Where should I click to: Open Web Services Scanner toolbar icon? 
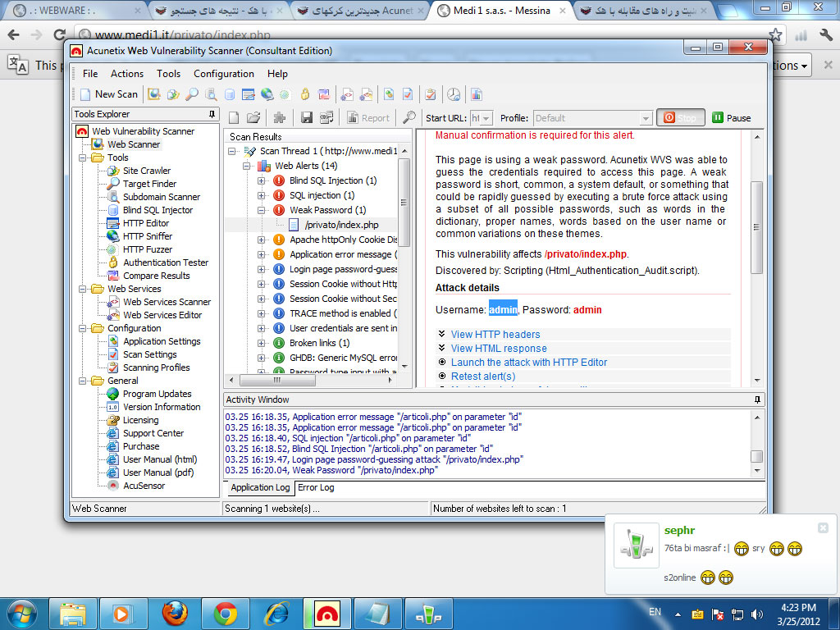pyautogui.click(x=347, y=94)
